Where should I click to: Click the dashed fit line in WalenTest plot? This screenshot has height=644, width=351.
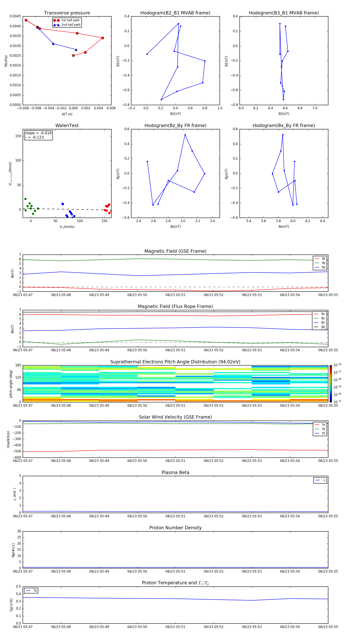tap(67, 209)
